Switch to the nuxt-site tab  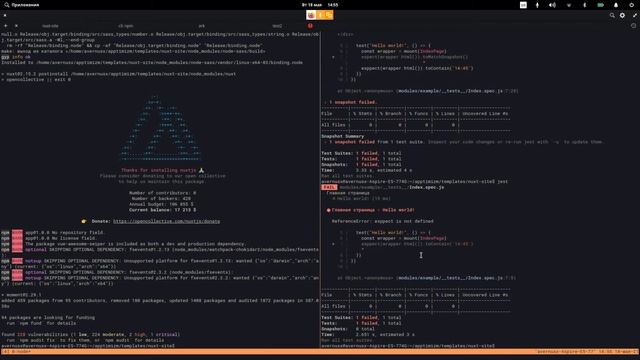tap(50, 26)
